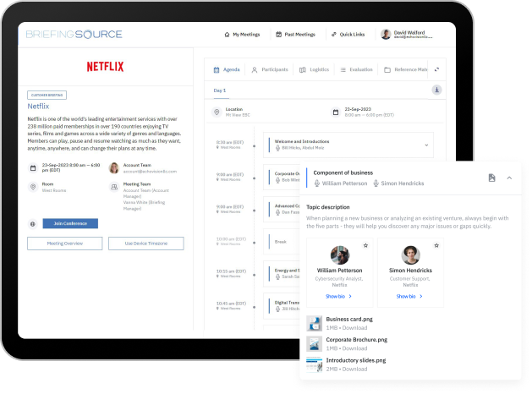This screenshot has height=394, width=532.
Task: Open the Corporate session starting 9:00 am
Action: (x=282, y=177)
